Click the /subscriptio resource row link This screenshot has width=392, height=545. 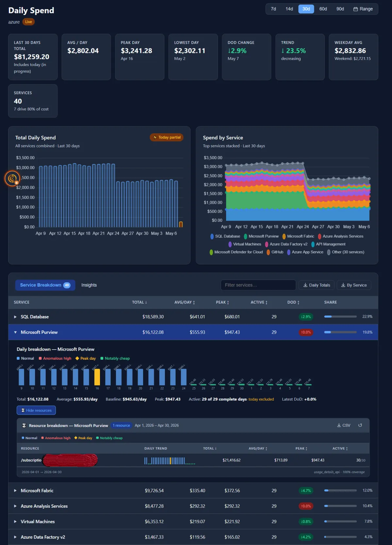31,460
